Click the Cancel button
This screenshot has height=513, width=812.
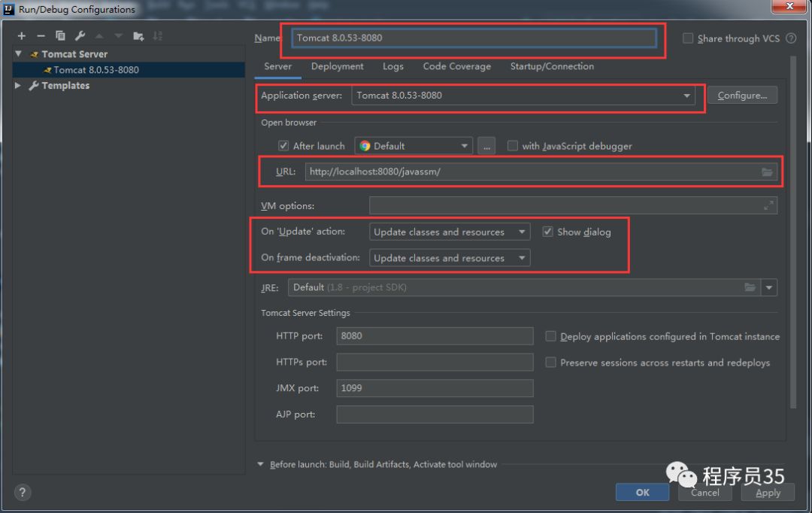[704, 492]
